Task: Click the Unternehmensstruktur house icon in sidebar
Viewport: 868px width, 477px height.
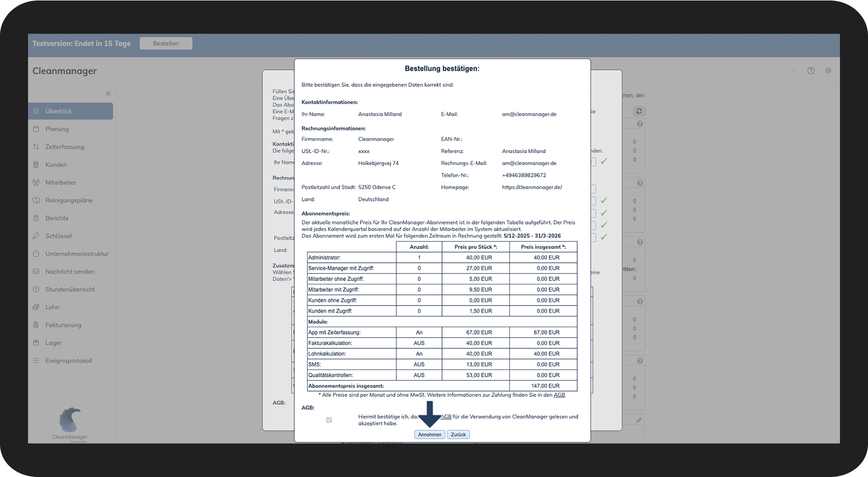Action: point(36,254)
